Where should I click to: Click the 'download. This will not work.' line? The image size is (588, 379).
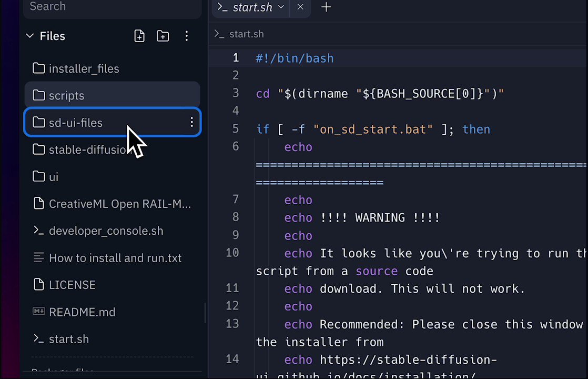(x=404, y=288)
